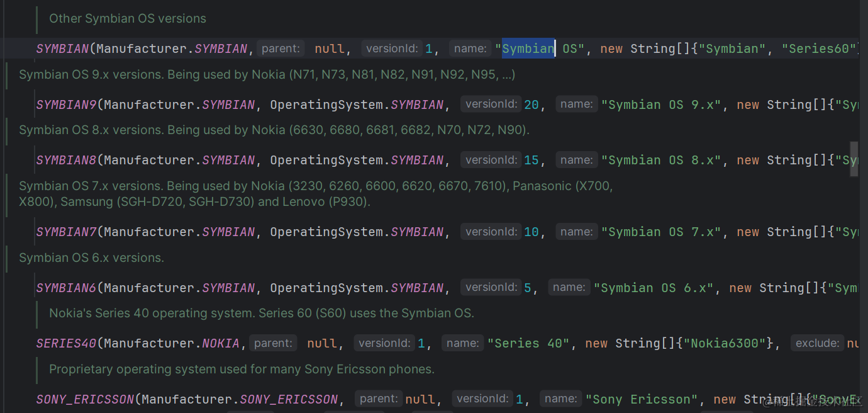The height and width of the screenshot is (413, 868).
Task: Click the "Symbian OS 8.x versions" doc comment
Action: [x=274, y=130]
